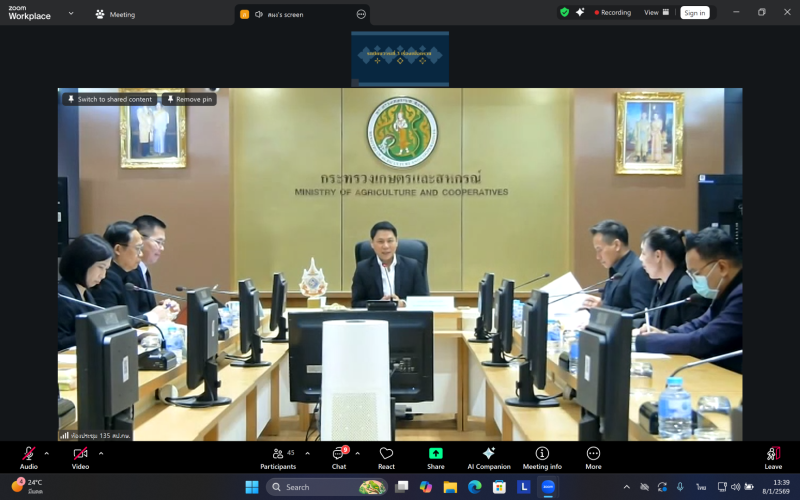Click the Remove pin button
800x500 pixels.
coord(189,99)
